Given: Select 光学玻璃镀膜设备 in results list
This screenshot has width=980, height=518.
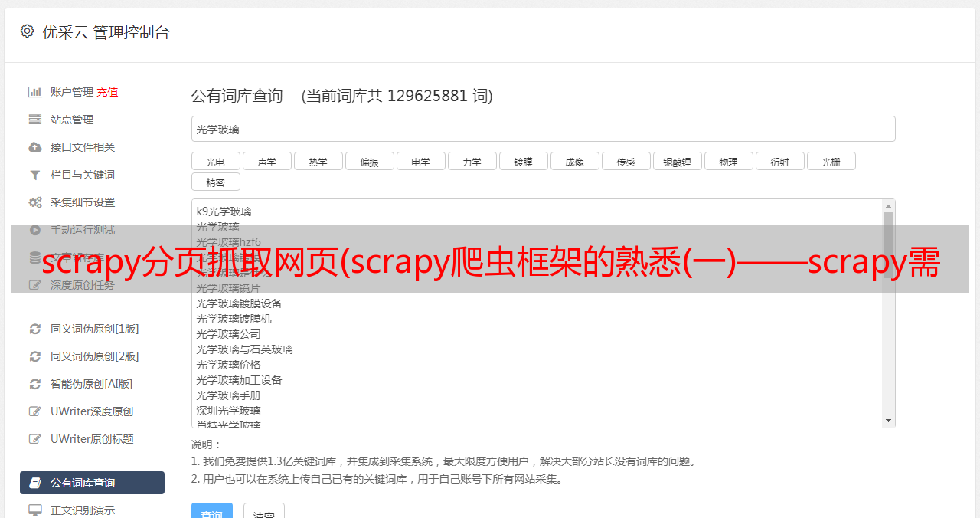Looking at the screenshot, I should point(239,303).
